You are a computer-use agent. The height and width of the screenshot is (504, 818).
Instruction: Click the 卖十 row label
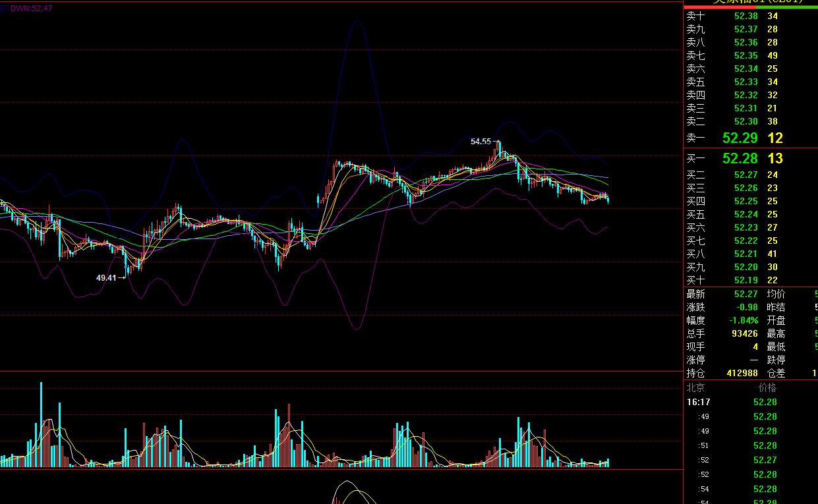click(x=695, y=16)
